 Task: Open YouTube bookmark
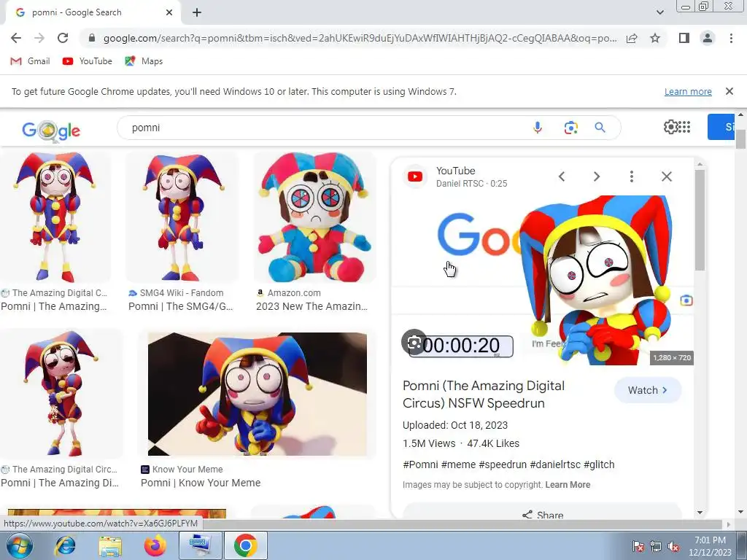[x=88, y=61]
